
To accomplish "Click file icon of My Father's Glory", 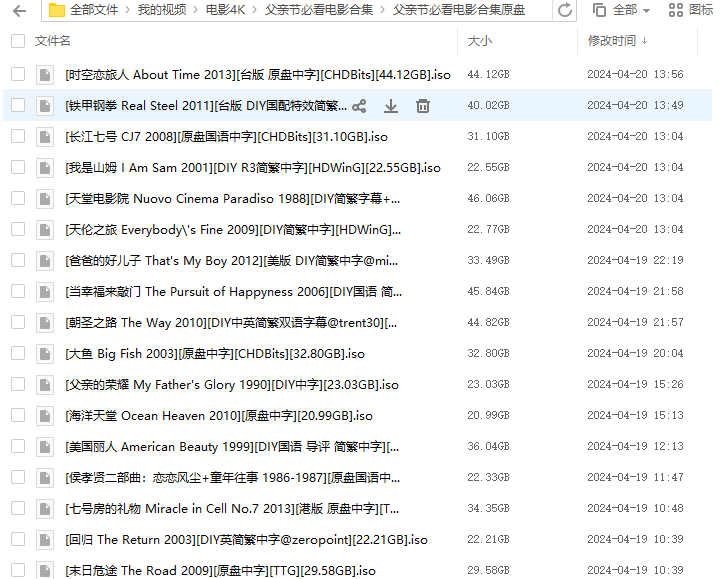I will pyautogui.click(x=45, y=385).
